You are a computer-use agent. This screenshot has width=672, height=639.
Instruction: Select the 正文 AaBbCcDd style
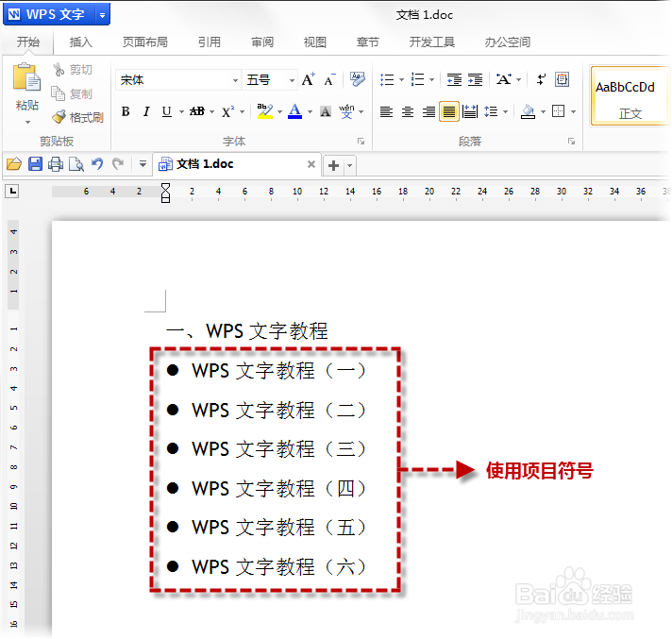click(x=630, y=95)
